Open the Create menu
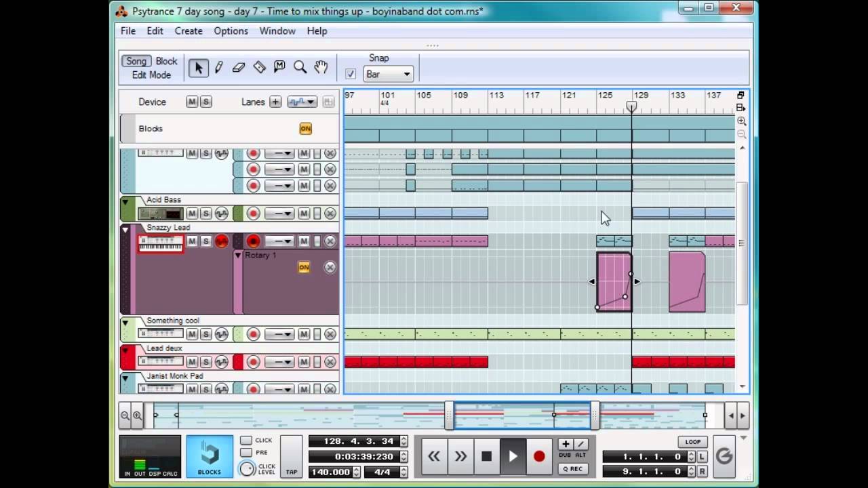This screenshot has width=868, height=488. [x=189, y=31]
